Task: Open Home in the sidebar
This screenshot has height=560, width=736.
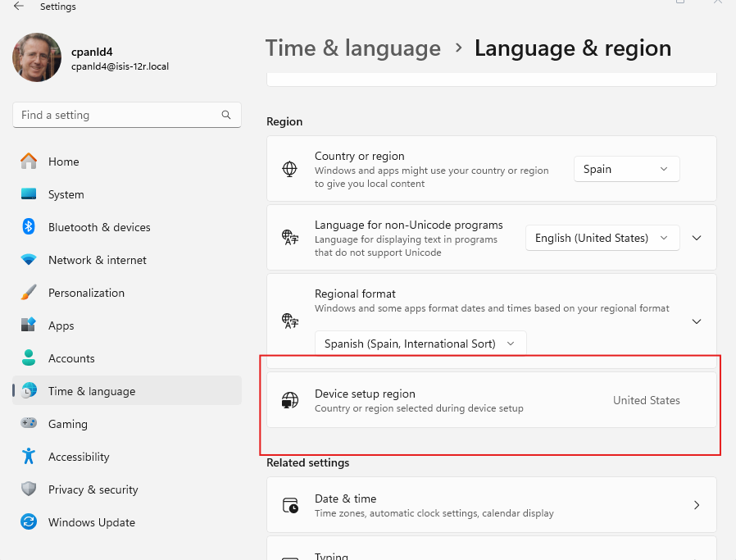Action: [127, 162]
